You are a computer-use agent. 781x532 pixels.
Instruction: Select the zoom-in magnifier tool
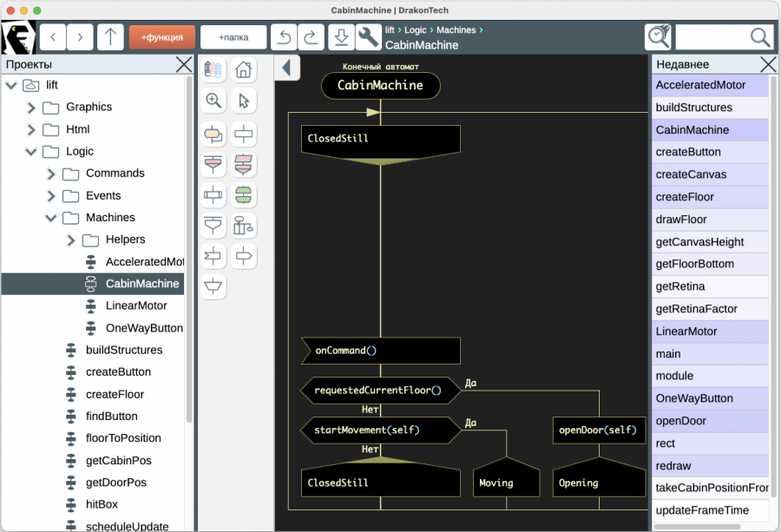[x=213, y=101]
